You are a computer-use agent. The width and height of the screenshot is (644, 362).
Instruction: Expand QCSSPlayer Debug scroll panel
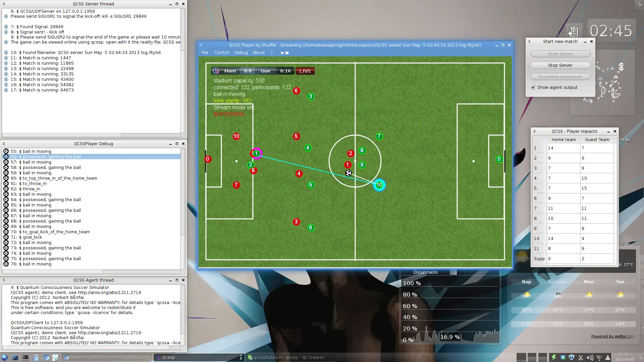176,144
